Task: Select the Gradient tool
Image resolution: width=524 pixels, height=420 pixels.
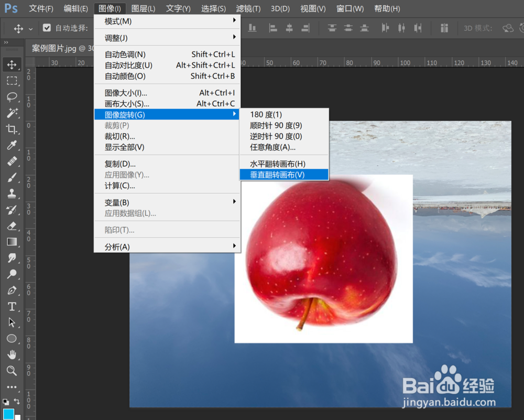Action: [12, 242]
